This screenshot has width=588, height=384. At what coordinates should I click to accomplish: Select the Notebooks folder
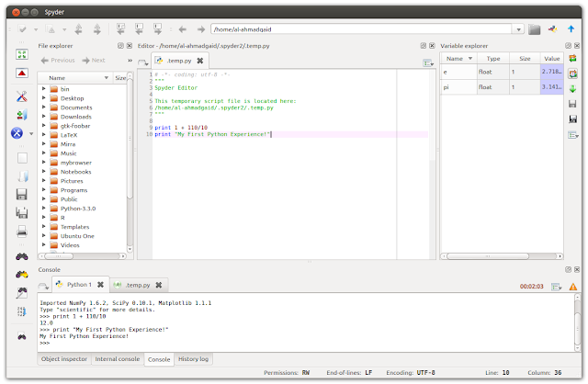pyautogui.click(x=75, y=172)
